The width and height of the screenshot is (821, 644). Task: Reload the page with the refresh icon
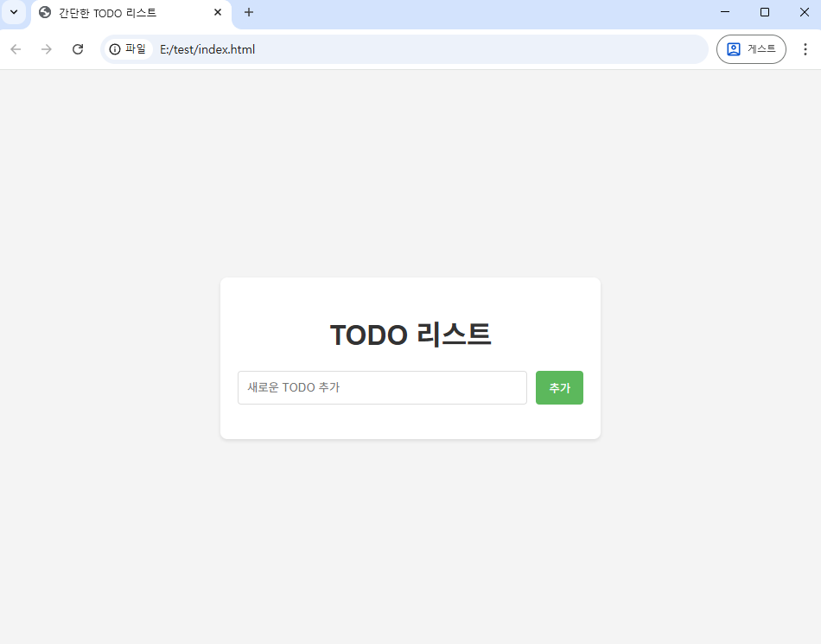[78, 49]
